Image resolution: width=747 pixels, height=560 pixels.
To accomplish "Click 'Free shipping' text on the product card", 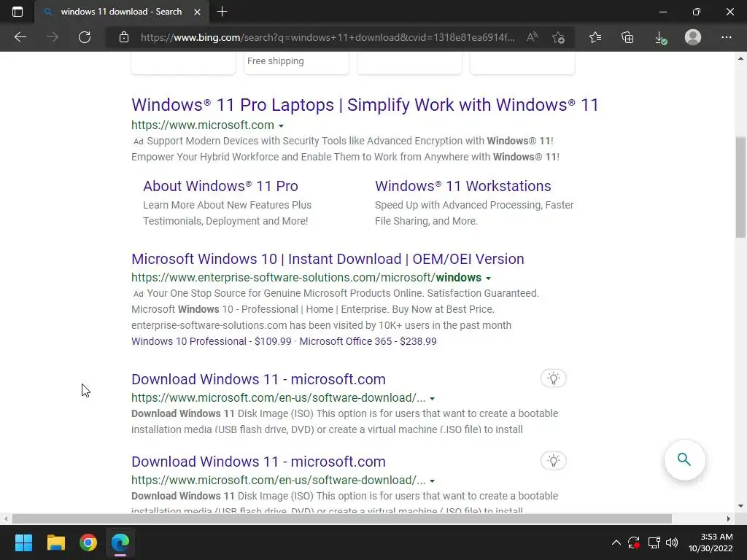I will point(275,61).
